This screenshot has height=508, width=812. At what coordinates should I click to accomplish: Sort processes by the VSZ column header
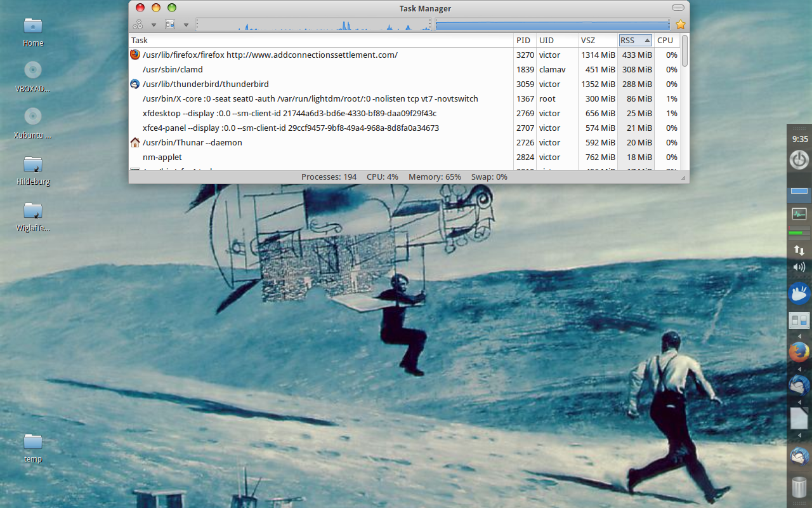598,41
